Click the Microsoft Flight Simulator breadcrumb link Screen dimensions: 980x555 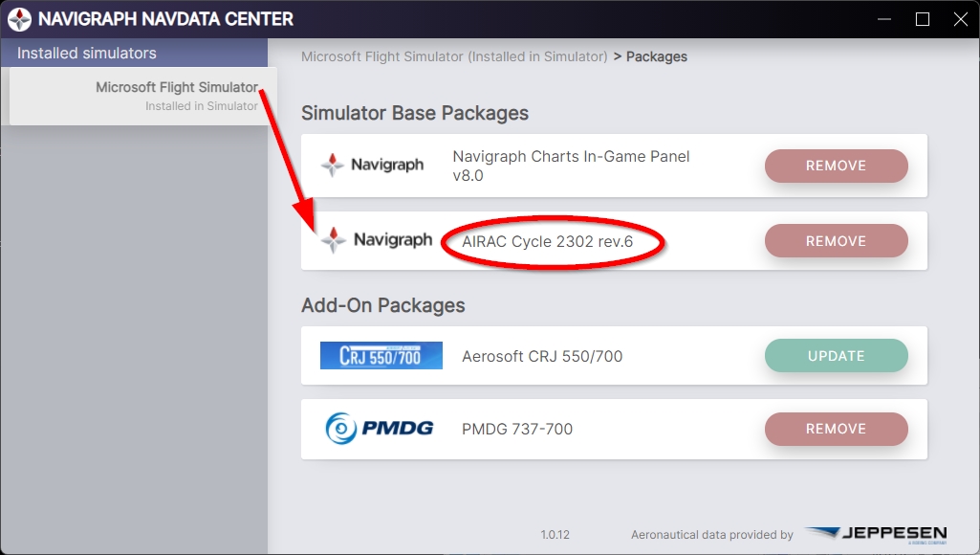pos(454,56)
